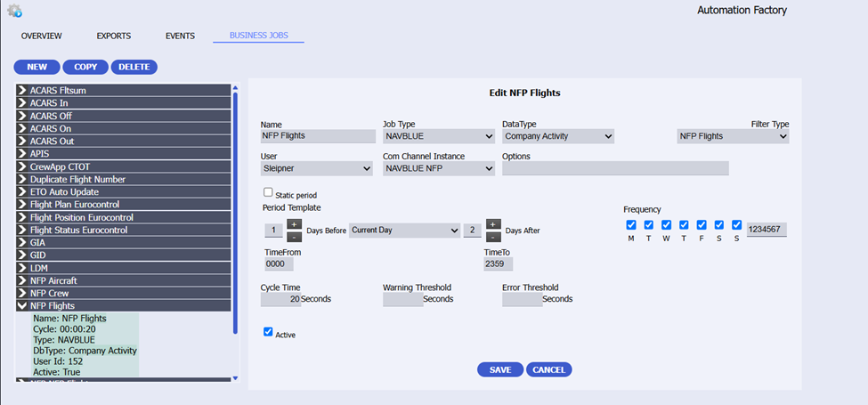Select the BUSINESS JOBS tab
This screenshot has height=405, width=868.
258,36
